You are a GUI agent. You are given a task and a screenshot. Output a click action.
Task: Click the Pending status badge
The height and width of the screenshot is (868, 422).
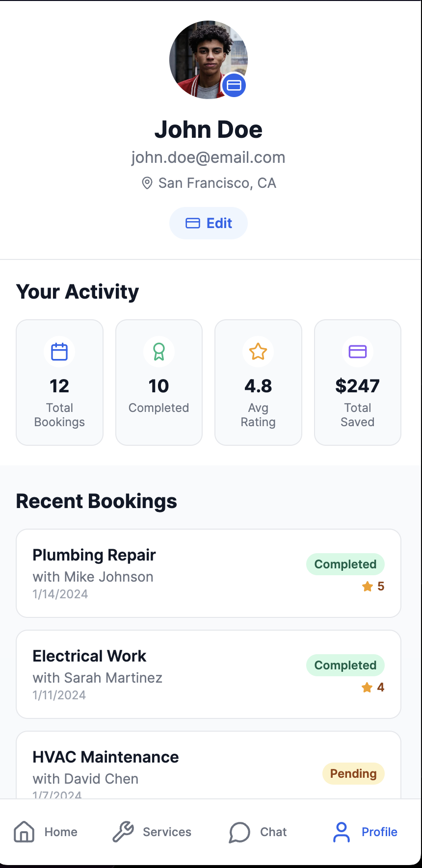[353, 773]
